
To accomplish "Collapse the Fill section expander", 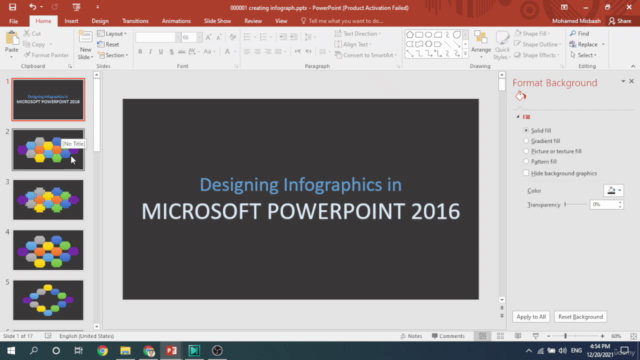I will point(518,117).
